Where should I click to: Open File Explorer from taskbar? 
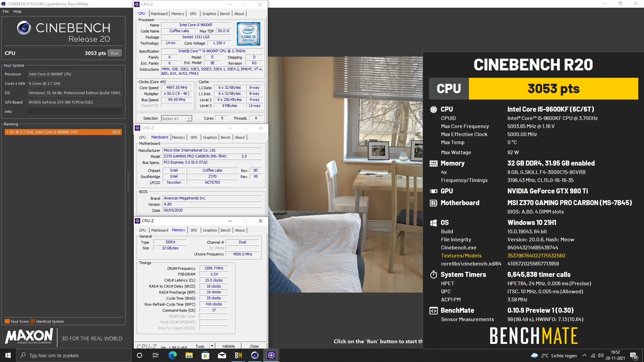(x=189, y=355)
